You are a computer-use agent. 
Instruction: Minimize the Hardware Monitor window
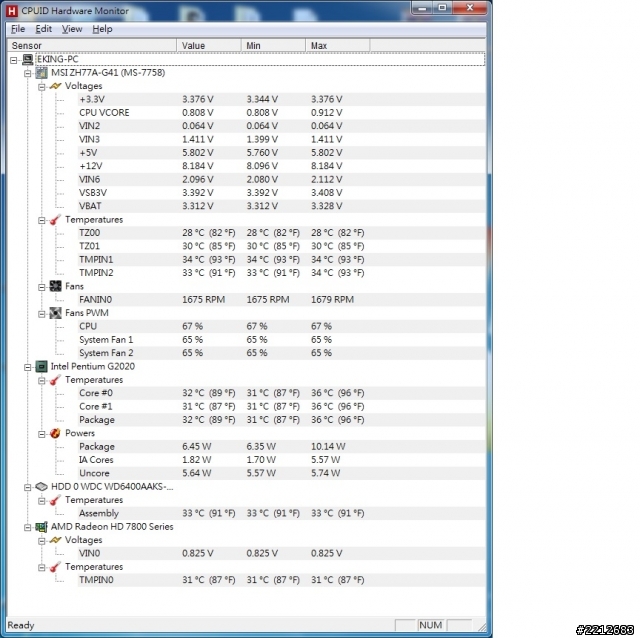click(x=422, y=8)
